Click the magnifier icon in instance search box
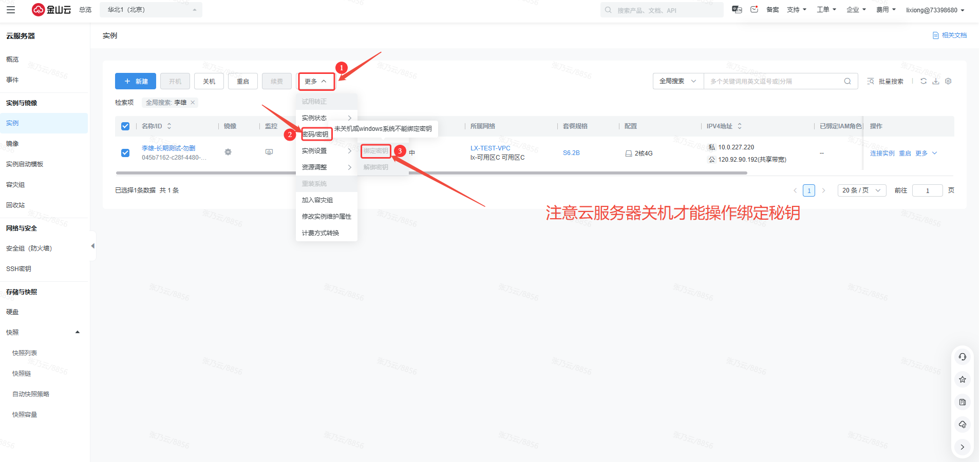Screen dimensions: 980x462 (x=847, y=81)
